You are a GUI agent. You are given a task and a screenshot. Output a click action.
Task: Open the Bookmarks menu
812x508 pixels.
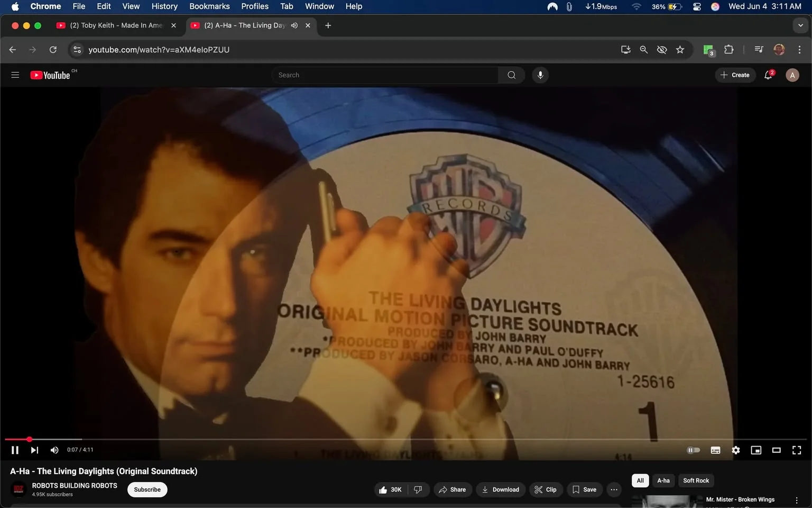[x=209, y=6]
